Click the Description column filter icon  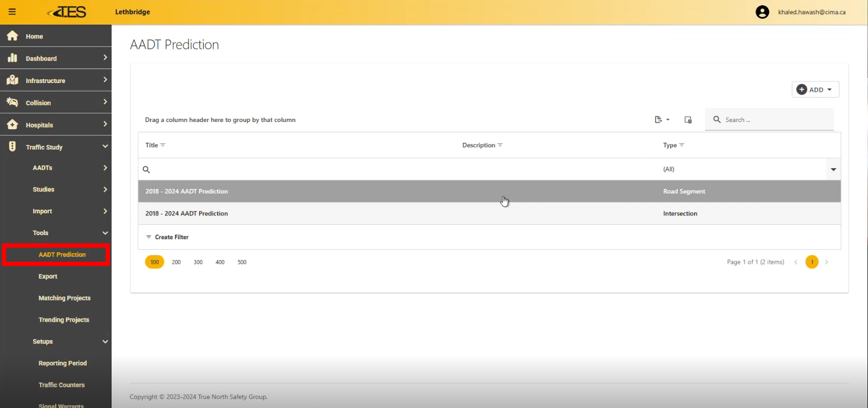click(500, 145)
